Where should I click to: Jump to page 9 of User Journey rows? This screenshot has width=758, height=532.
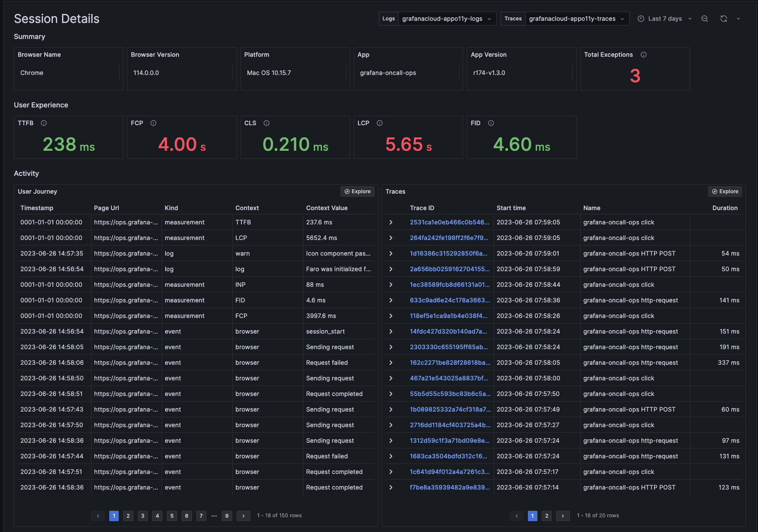[x=227, y=516]
